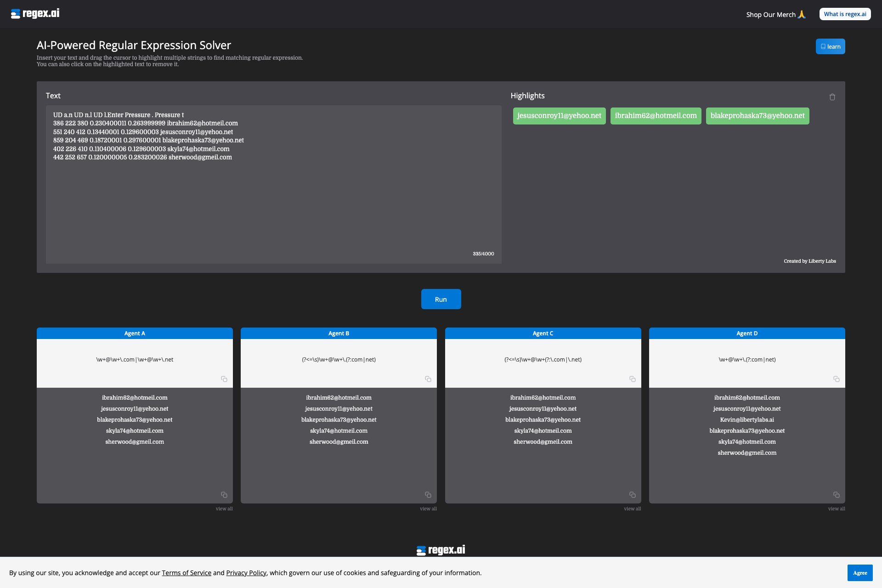Expand Agent B results with view all
The width and height of the screenshot is (882, 588).
[428, 509]
